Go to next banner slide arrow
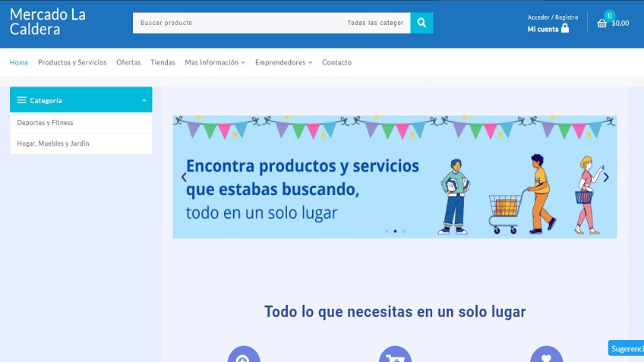This screenshot has width=644, height=362. (606, 178)
